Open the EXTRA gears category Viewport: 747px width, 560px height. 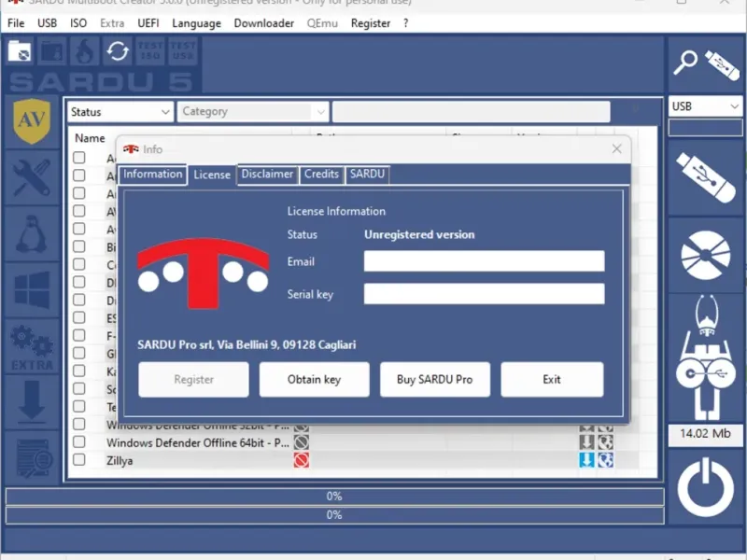pyautogui.click(x=32, y=347)
